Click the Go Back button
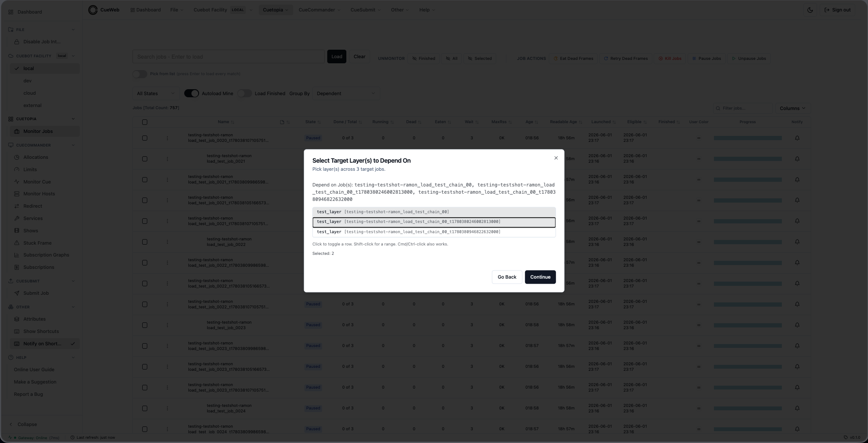This screenshot has height=443, width=868. coord(507,277)
